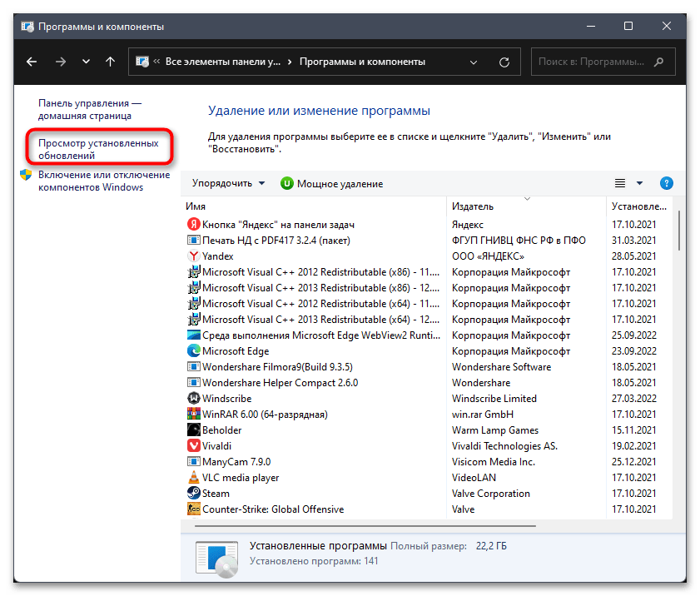Go to Панель управления домашняя страница
This screenshot has height=596, width=700.
coord(90,109)
